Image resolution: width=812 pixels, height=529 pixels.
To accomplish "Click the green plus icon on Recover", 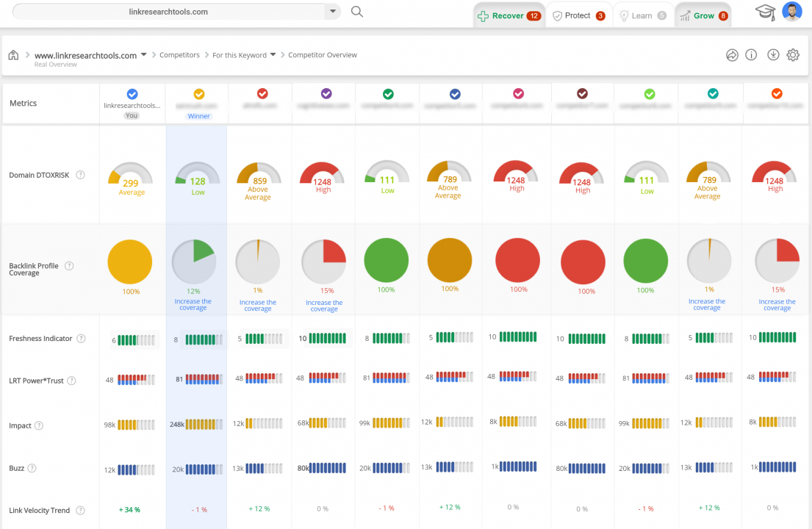I will coord(483,16).
